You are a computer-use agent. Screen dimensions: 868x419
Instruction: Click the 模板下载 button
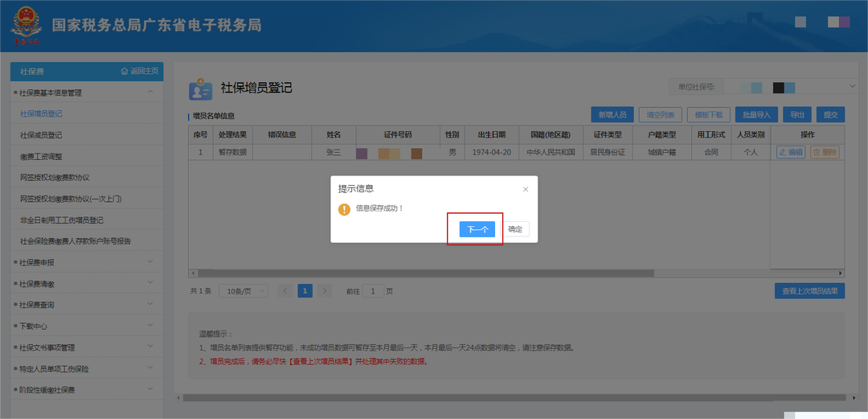point(709,115)
